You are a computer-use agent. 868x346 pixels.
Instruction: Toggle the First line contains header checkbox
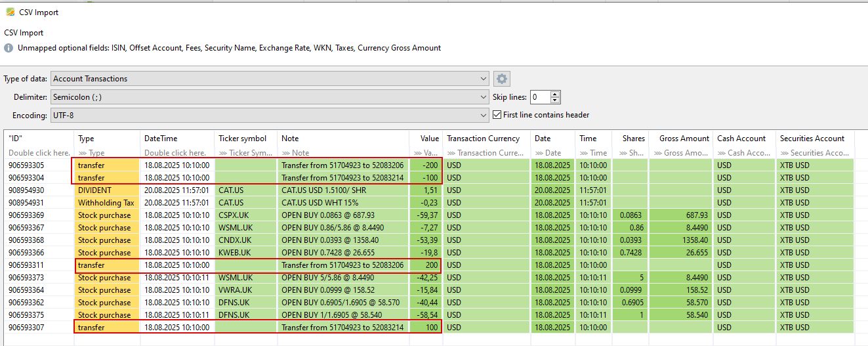497,115
